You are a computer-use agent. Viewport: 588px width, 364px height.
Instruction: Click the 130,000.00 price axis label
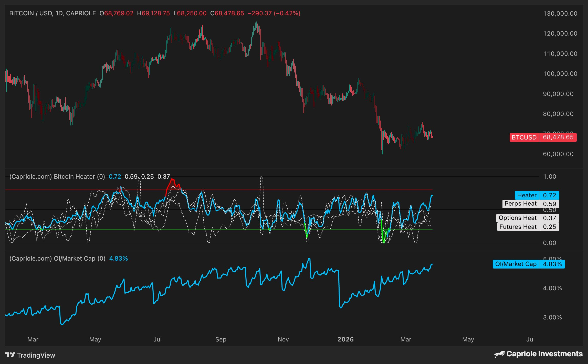point(560,14)
